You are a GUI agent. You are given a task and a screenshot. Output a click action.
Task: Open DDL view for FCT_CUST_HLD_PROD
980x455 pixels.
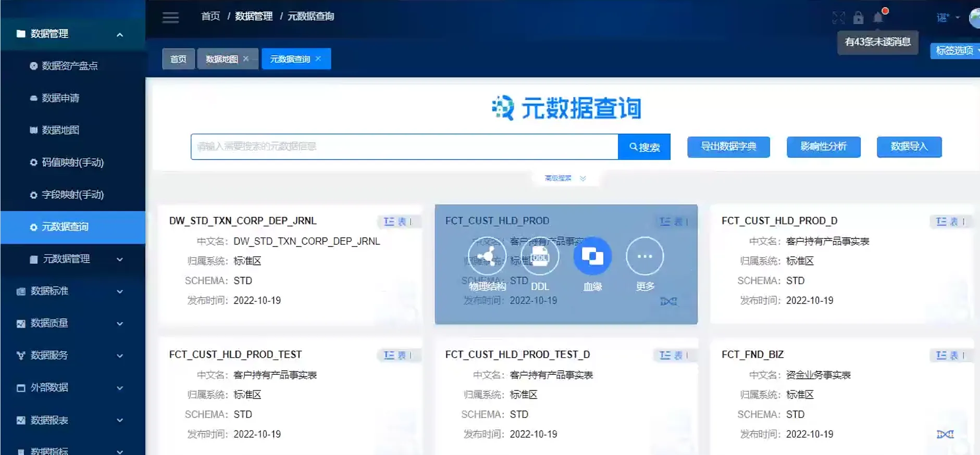[540, 256]
